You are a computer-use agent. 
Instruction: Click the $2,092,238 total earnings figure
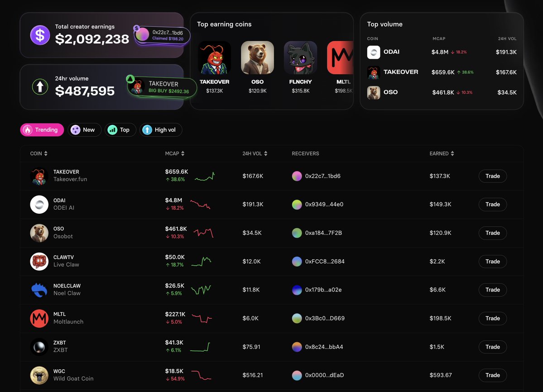click(x=92, y=39)
